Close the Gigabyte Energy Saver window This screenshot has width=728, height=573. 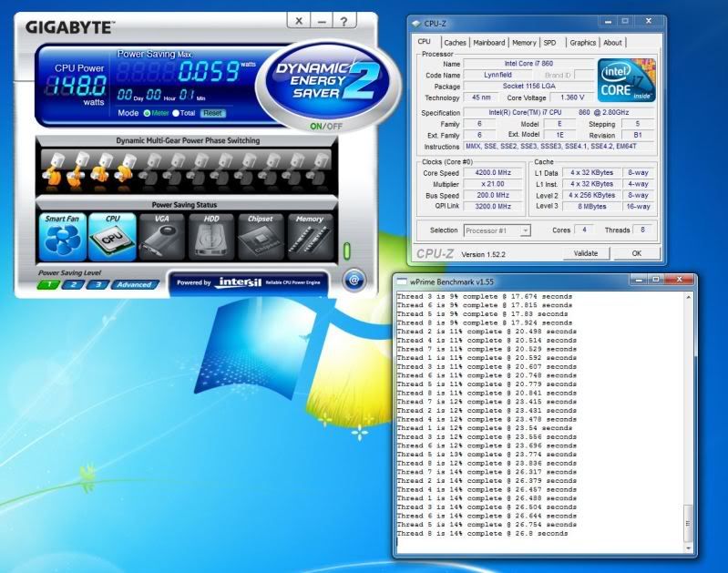[299, 21]
